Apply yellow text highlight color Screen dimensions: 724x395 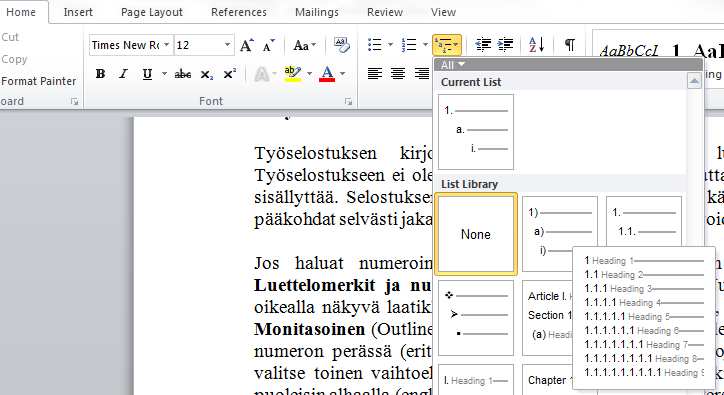[x=293, y=74]
